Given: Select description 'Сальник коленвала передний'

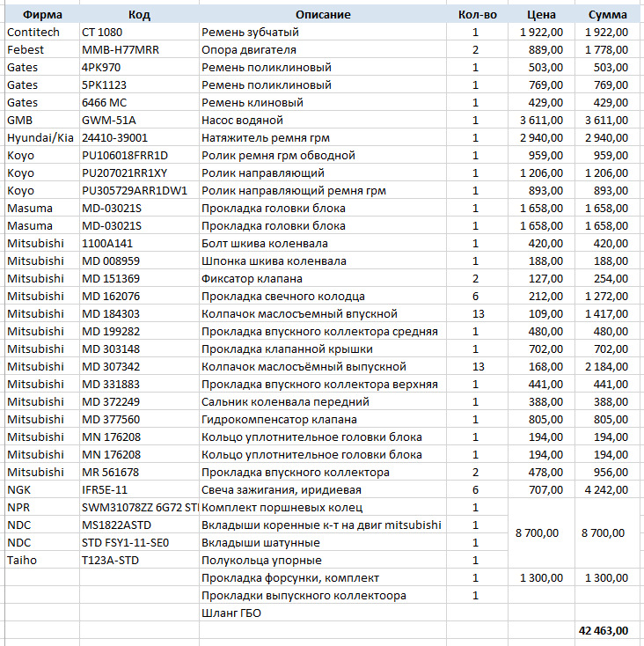Looking at the screenshot, I should [x=323, y=401].
